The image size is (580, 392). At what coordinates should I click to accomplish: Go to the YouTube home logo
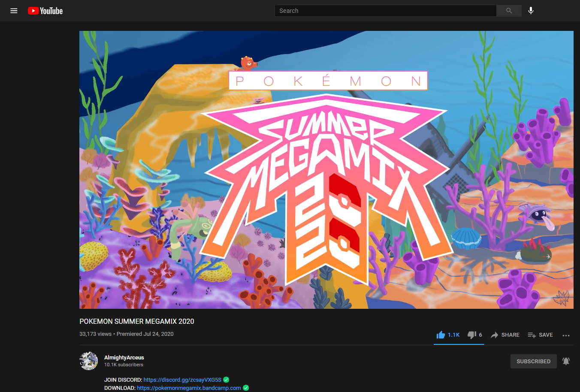45,11
